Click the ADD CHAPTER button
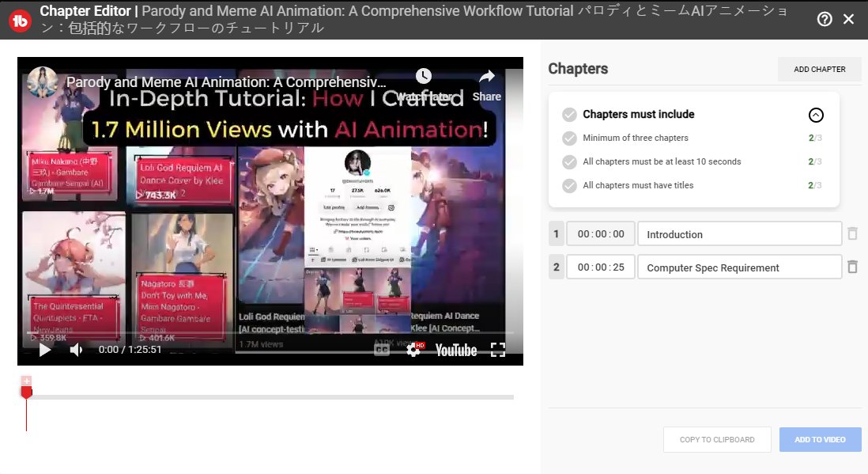This screenshot has height=474, width=868. pos(819,70)
